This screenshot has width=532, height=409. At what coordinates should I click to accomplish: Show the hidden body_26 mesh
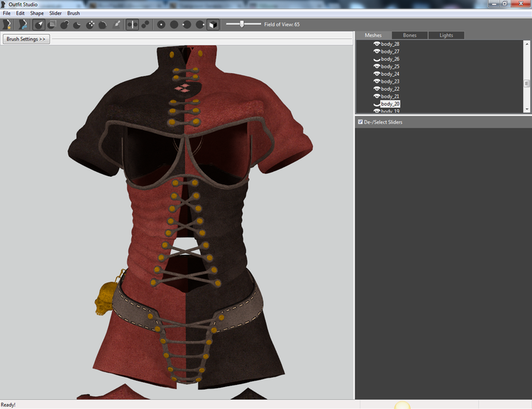[x=377, y=59]
